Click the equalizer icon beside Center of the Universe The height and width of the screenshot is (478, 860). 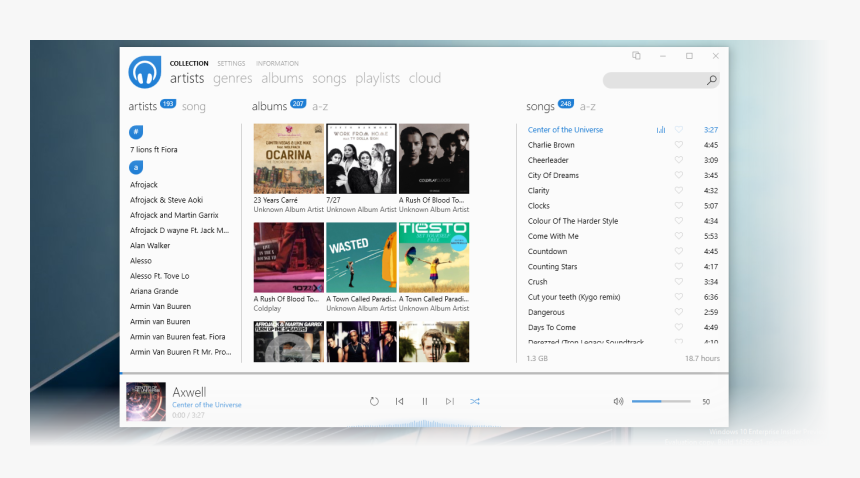click(x=661, y=130)
